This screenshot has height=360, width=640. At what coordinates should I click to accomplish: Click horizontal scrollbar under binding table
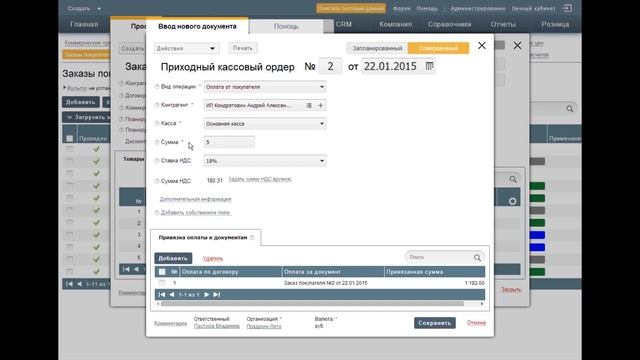coord(312,304)
